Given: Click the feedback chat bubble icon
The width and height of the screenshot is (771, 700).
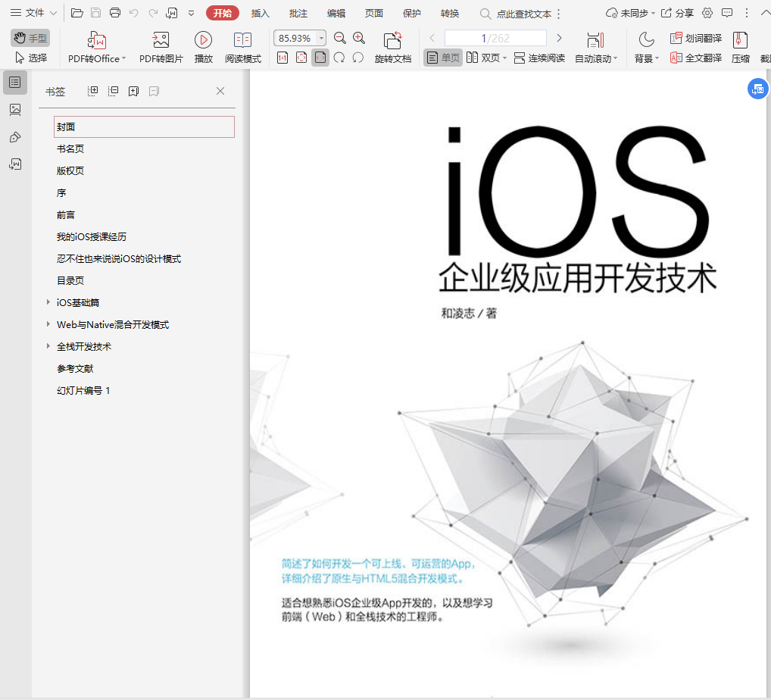Looking at the screenshot, I should tap(727, 14).
